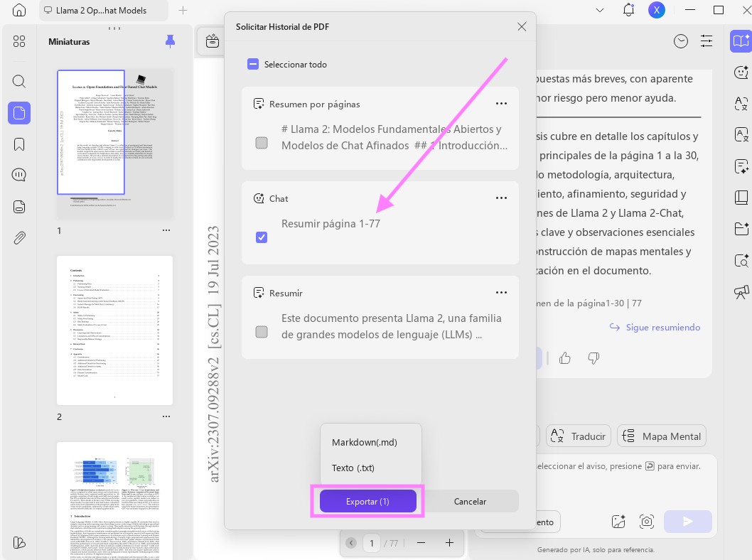Screen dimensions: 752x560
Task: Click the Cancelar button
Action: point(470,501)
